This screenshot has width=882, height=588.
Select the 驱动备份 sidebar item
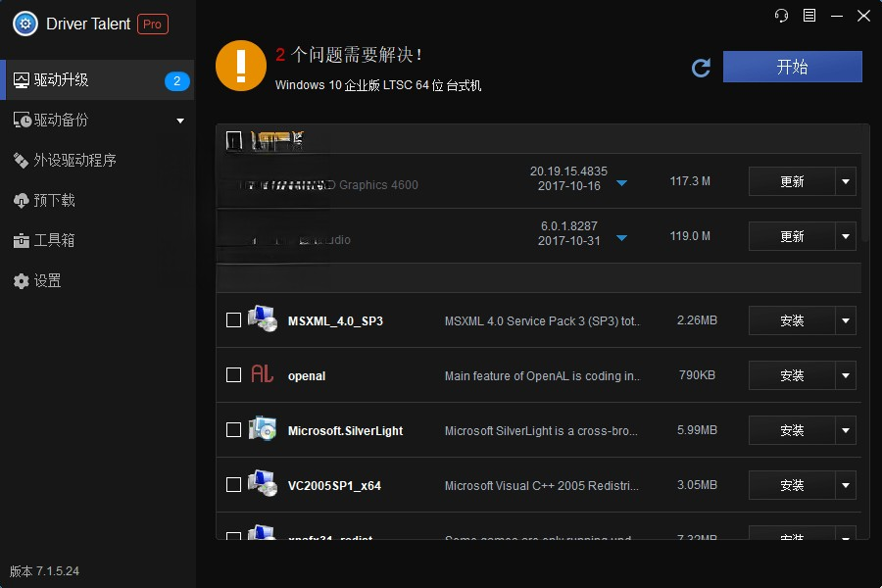click(97, 121)
